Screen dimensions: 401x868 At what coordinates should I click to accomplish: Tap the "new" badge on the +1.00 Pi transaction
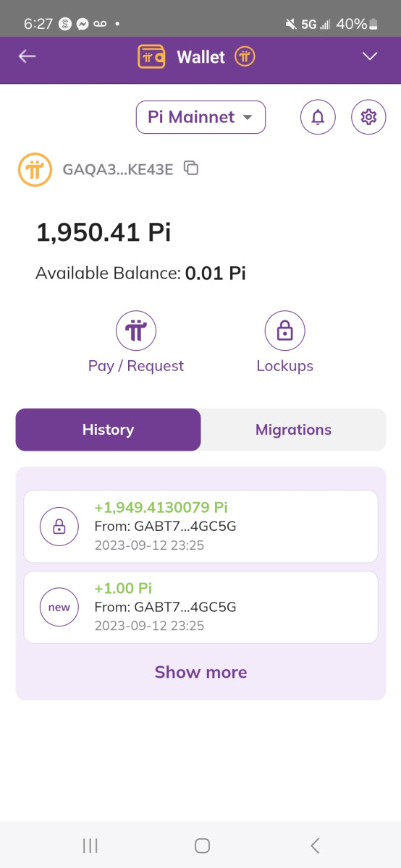point(59,608)
